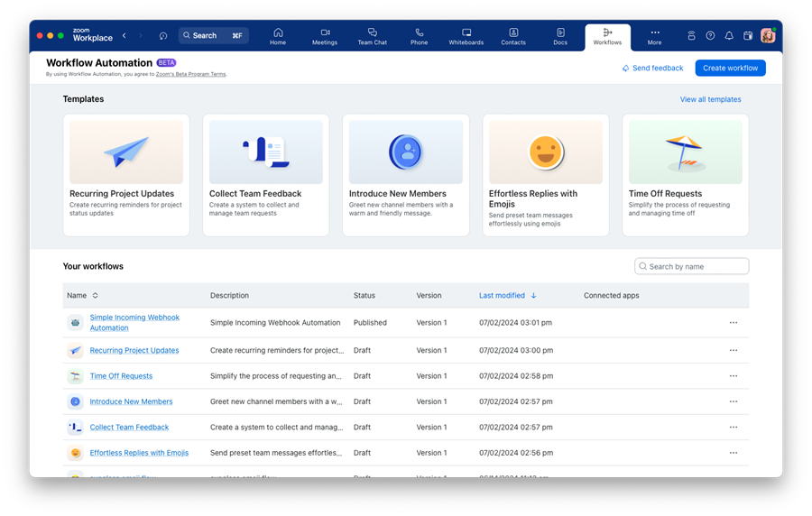Open options menu for Time Off Requests row
812x516 pixels.
point(733,376)
